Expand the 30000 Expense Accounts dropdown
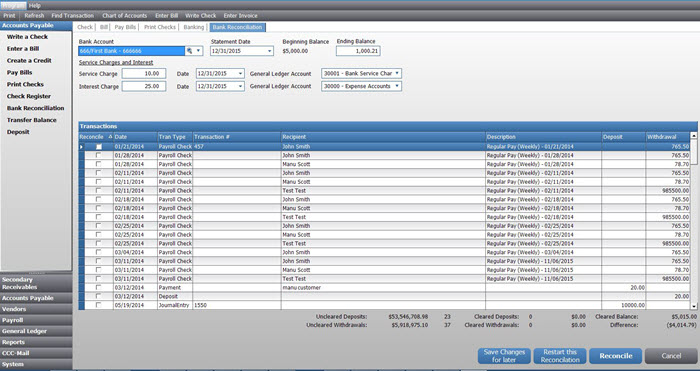 click(397, 86)
